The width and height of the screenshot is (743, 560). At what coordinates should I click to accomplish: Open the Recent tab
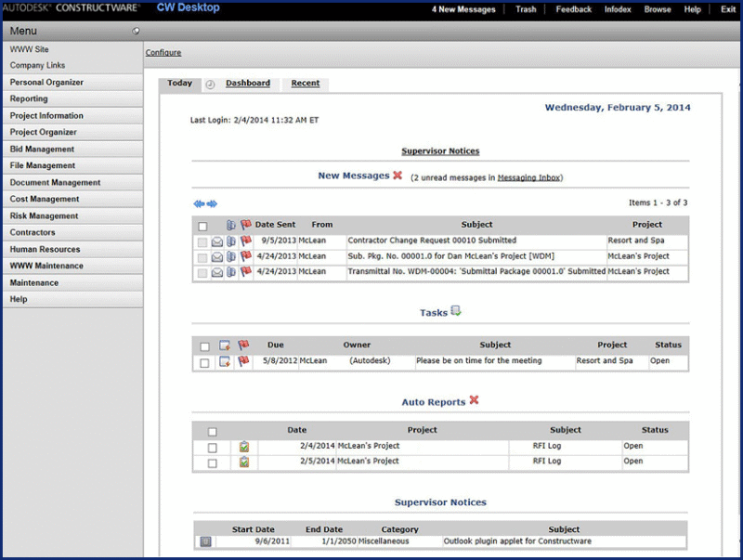click(x=306, y=84)
